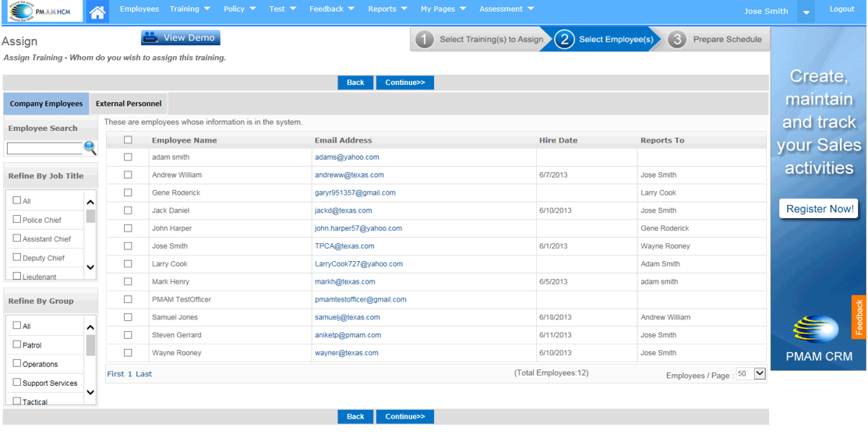Click the job title list scroll-down arrow
Image resolution: width=868 pixels, height=434 pixels.
[x=91, y=267]
